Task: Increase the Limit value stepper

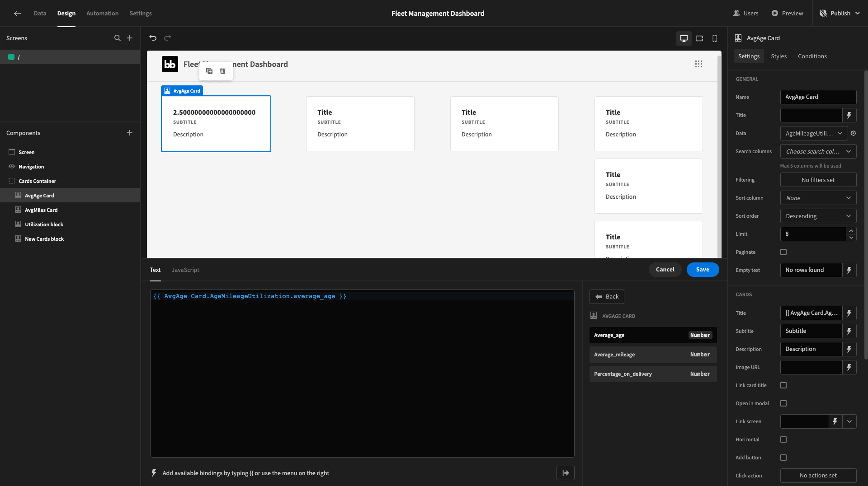Action: [851, 231]
